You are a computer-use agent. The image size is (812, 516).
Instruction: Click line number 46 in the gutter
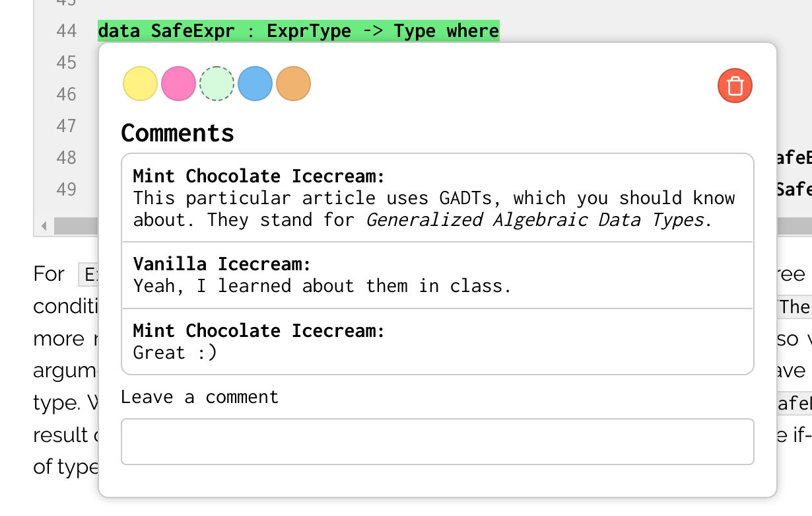pyautogui.click(x=66, y=94)
